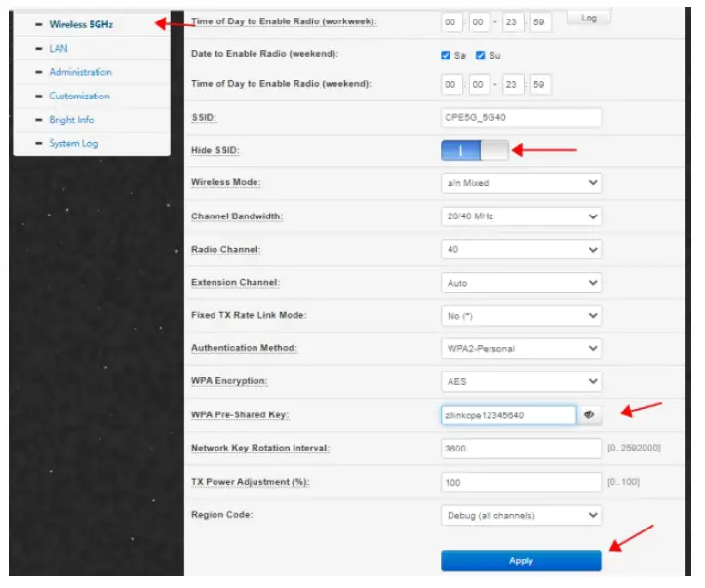Click the Channel Bandwidth label

(x=237, y=216)
